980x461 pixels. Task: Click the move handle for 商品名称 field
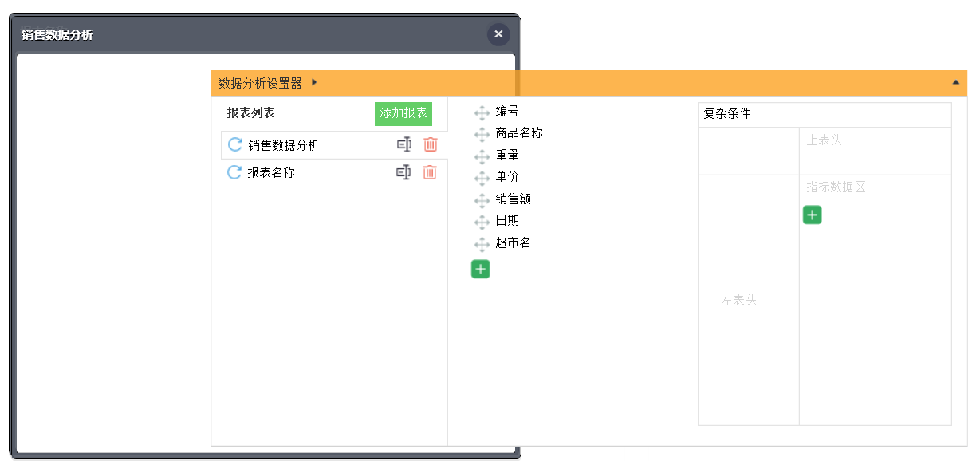(x=482, y=135)
